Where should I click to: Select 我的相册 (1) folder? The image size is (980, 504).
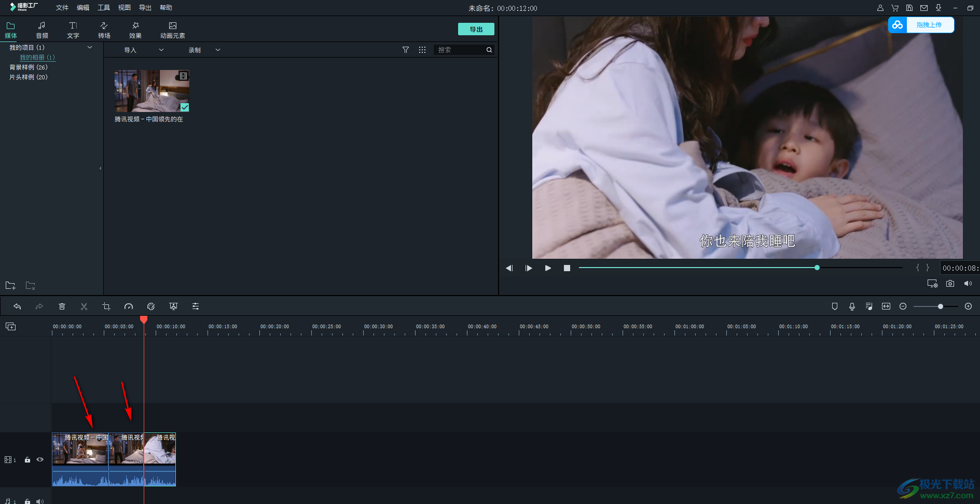click(x=37, y=58)
